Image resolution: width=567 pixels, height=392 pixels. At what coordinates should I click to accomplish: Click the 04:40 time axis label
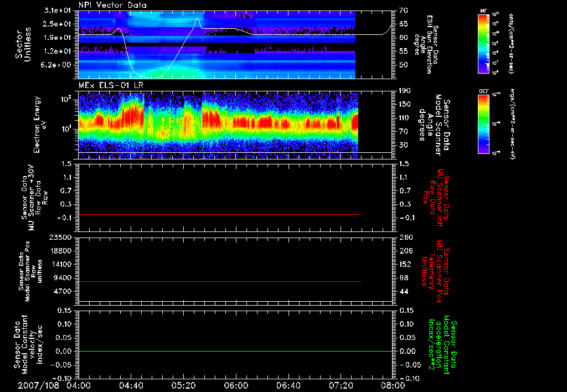click(x=131, y=385)
